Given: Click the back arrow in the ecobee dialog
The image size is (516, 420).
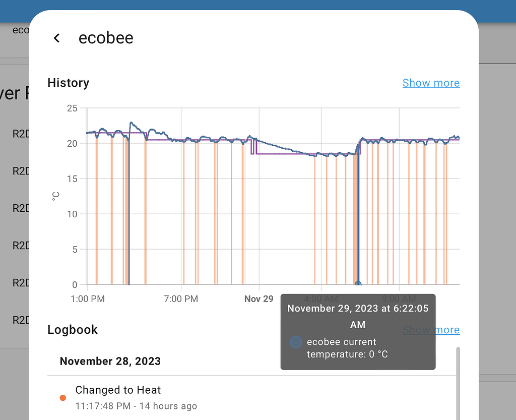Looking at the screenshot, I should pyautogui.click(x=56, y=37).
